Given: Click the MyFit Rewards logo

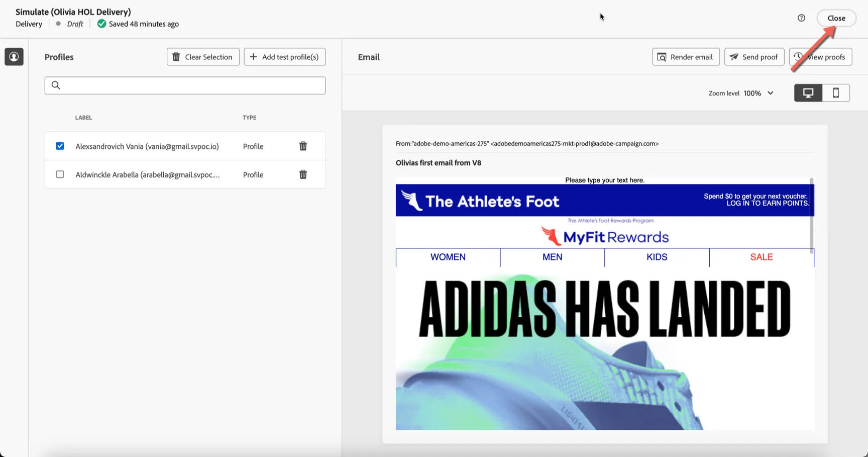Looking at the screenshot, I should point(605,236).
